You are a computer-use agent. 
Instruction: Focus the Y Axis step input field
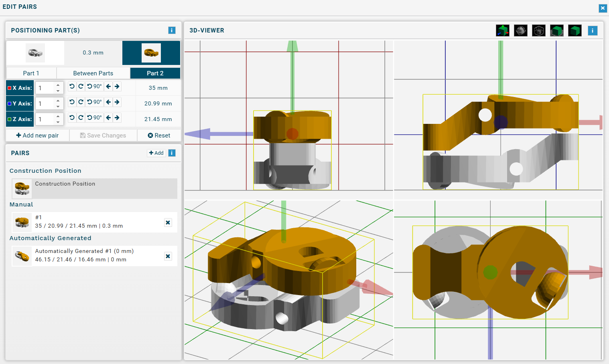click(49, 103)
